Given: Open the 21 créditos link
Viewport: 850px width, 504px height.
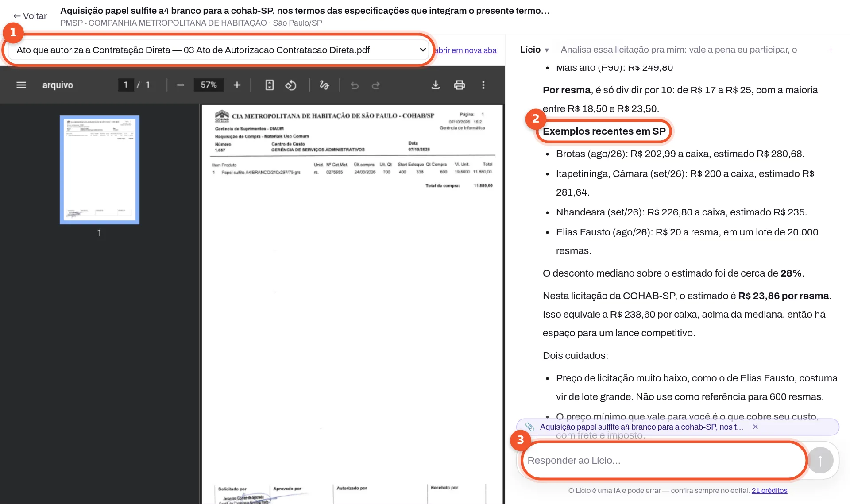Looking at the screenshot, I should tap(769, 490).
